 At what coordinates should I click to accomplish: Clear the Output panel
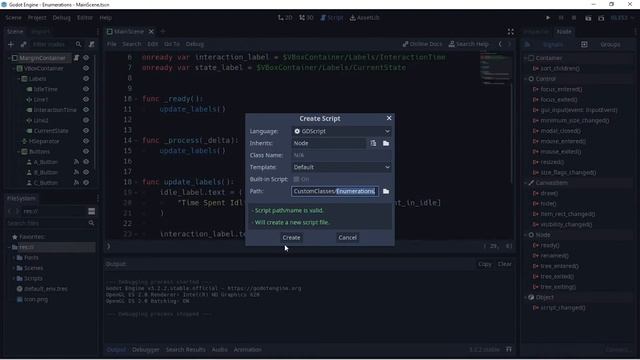504,264
